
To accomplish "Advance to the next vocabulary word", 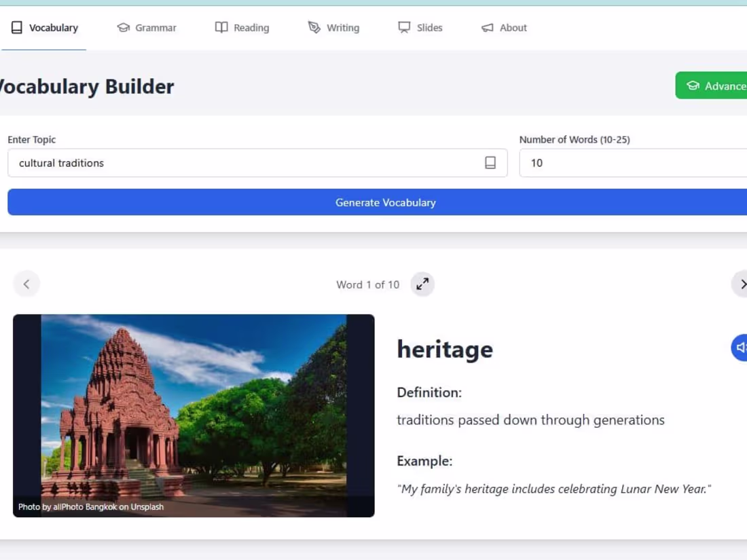I will click(743, 284).
